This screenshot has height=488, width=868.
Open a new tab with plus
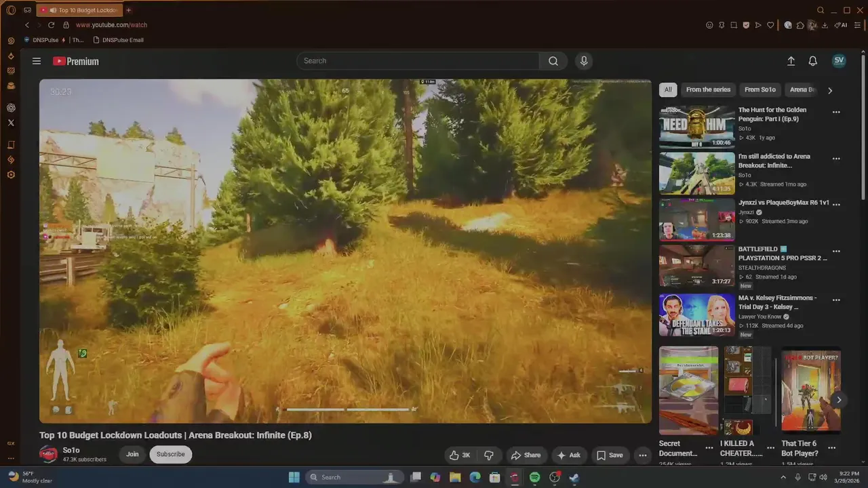(128, 10)
